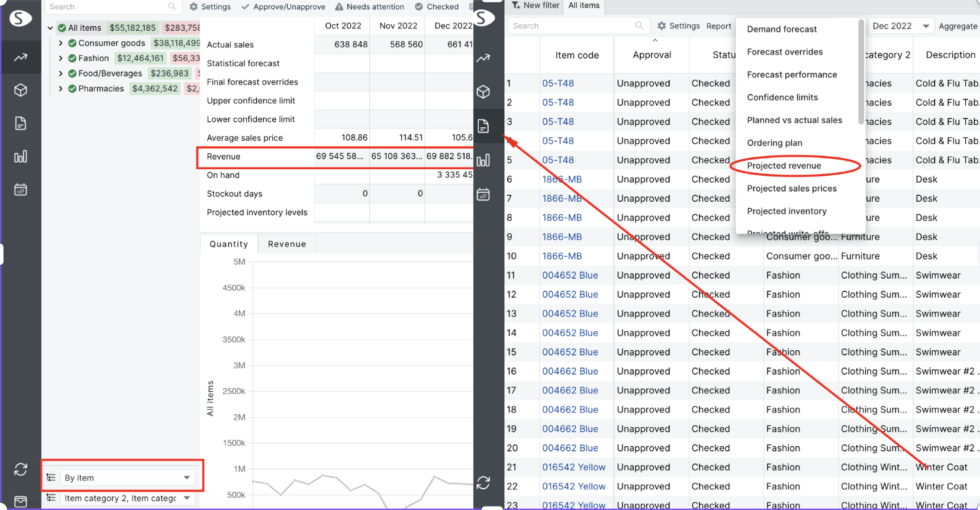980x510 pixels.
Task: Open Reports document icon in left sidebar
Action: pos(21,123)
